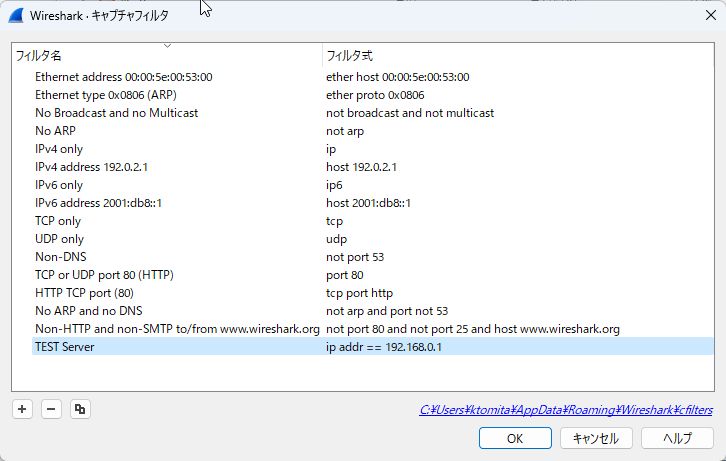The height and width of the screenshot is (461, 726).
Task: Select TCP or UDP port 80 (HTTP) filter
Action: (x=104, y=275)
